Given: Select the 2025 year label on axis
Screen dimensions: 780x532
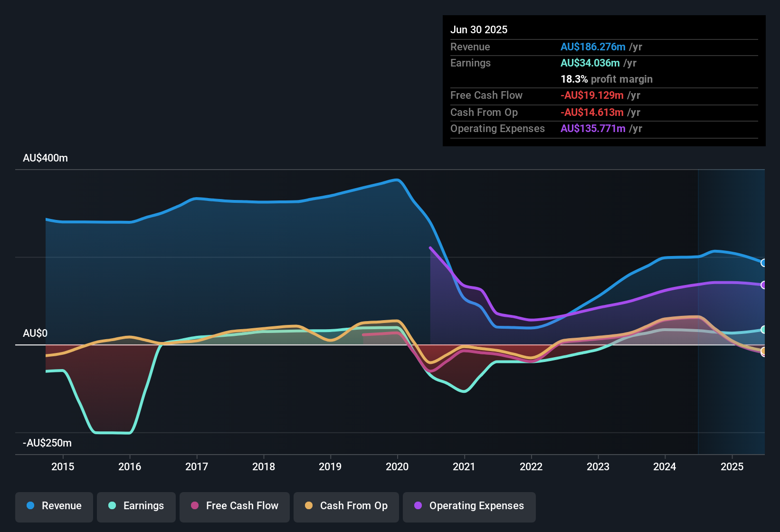Looking at the screenshot, I should (x=732, y=466).
